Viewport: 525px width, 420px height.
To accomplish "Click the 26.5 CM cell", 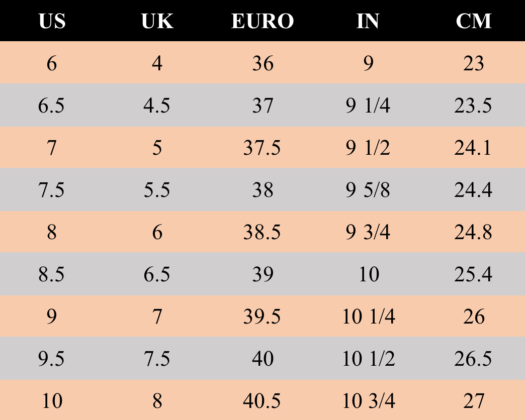I will (x=473, y=359).
